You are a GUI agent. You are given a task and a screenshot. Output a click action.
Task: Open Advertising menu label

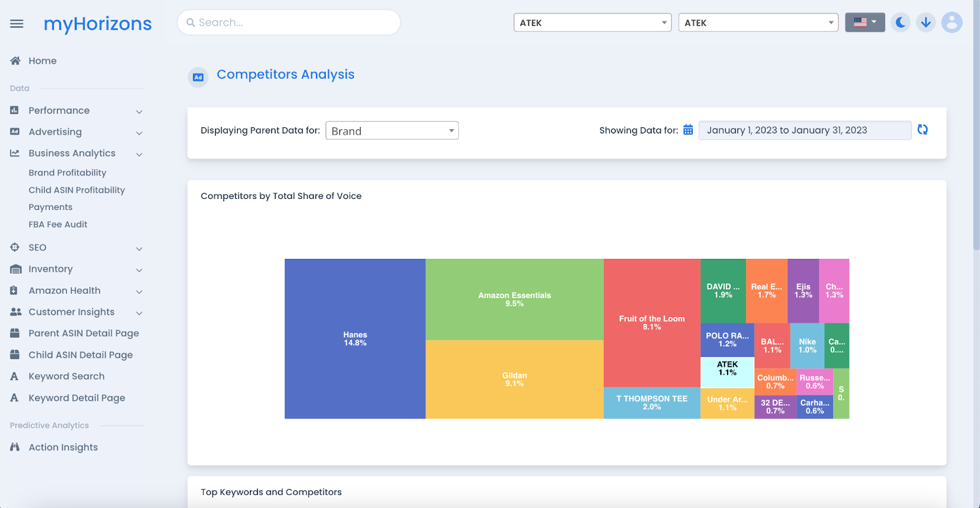(55, 132)
